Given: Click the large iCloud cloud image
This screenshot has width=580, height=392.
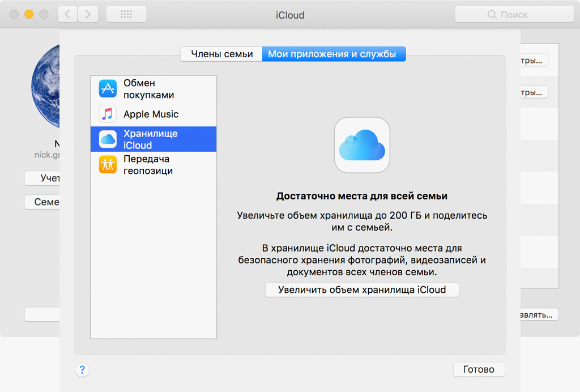Looking at the screenshot, I should click(362, 145).
